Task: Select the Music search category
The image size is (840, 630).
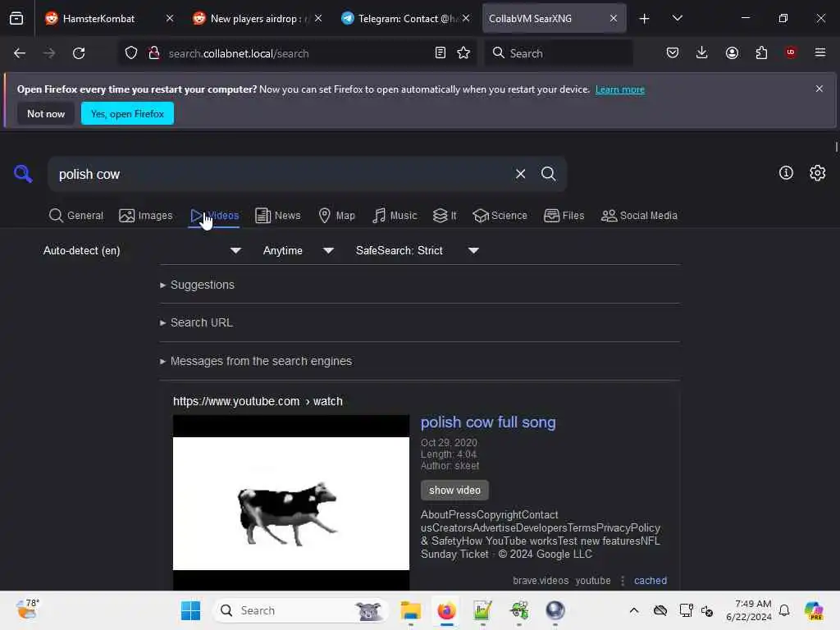Action: (395, 216)
